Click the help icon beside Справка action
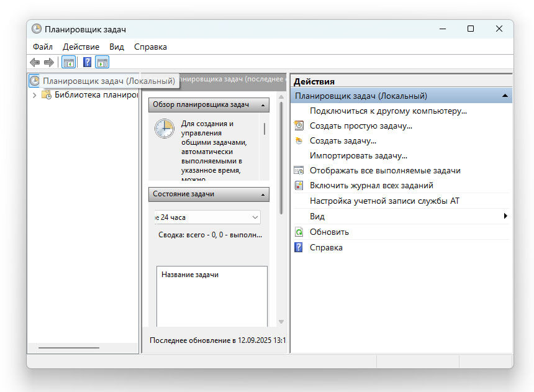 [298, 247]
